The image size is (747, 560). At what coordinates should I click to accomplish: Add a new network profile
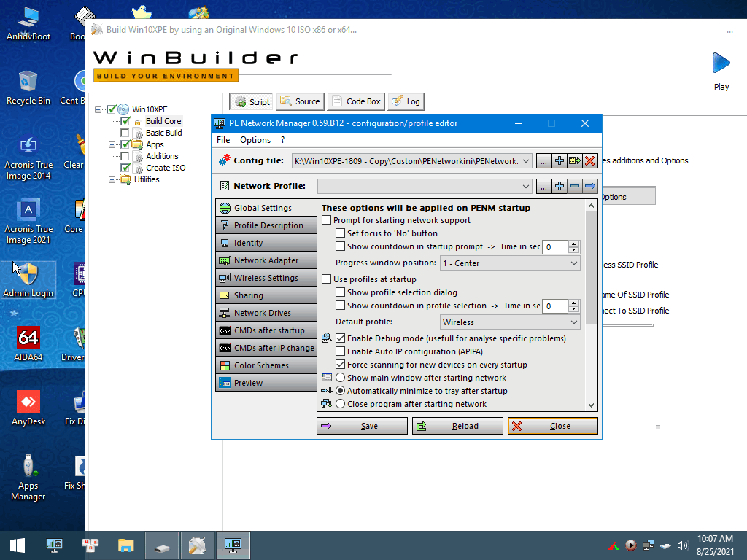pyautogui.click(x=560, y=186)
